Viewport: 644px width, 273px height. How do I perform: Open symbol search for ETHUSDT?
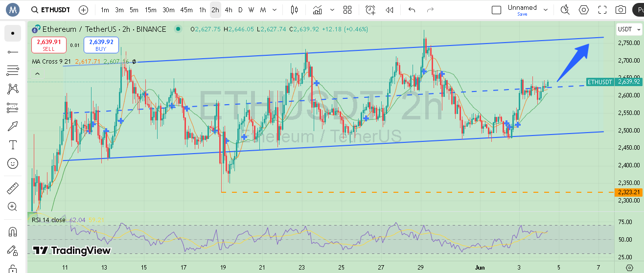click(x=50, y=10)
